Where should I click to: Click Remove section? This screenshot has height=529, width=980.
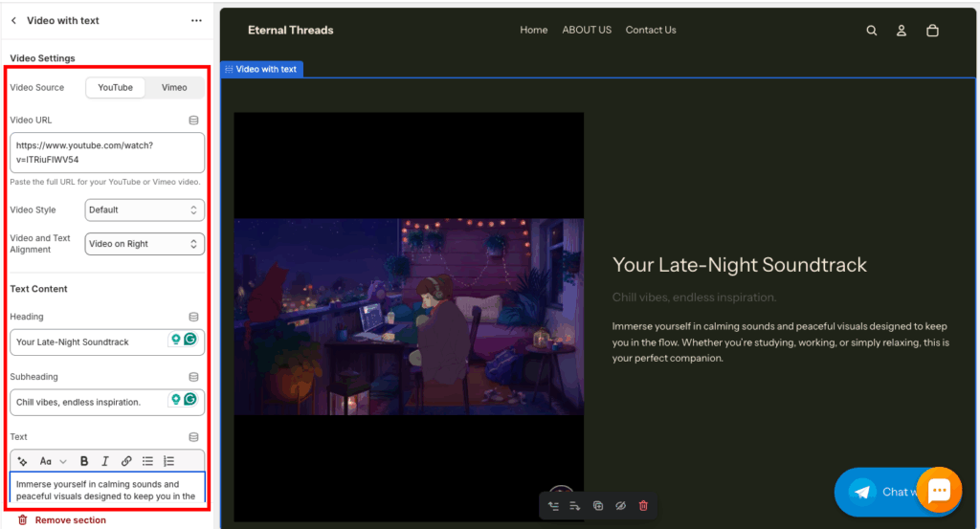click(62, 519)
